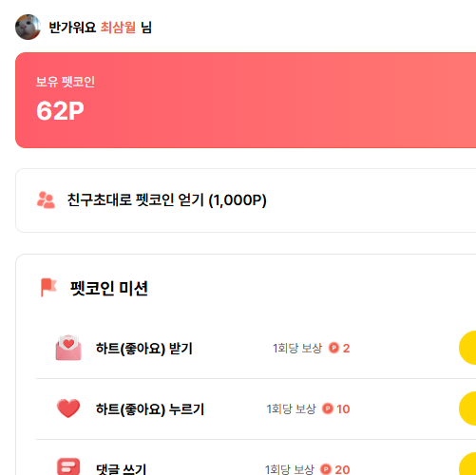Click yellow button for 댓글 쓰기
This screenshot has width=476, height=475.
[467, 465]
